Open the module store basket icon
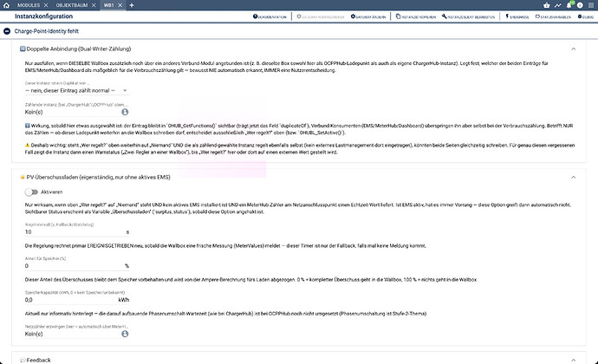 (x=547, y=5)
